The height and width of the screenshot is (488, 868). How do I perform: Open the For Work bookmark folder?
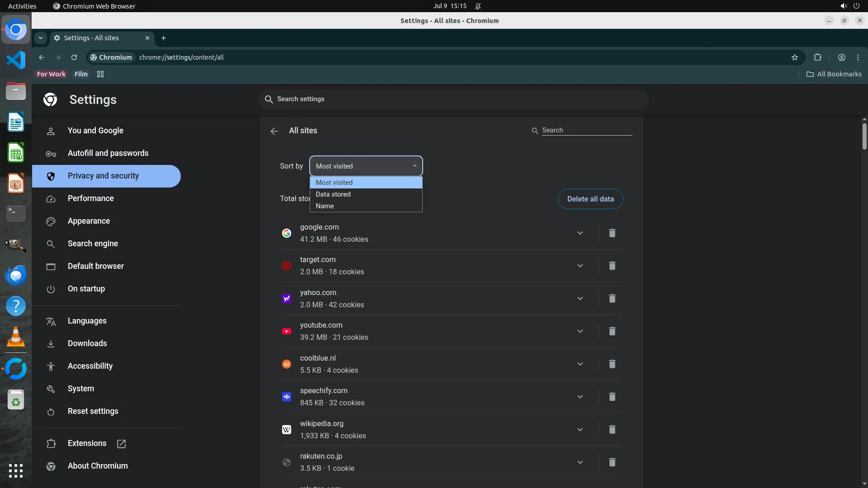pos(51,74)
